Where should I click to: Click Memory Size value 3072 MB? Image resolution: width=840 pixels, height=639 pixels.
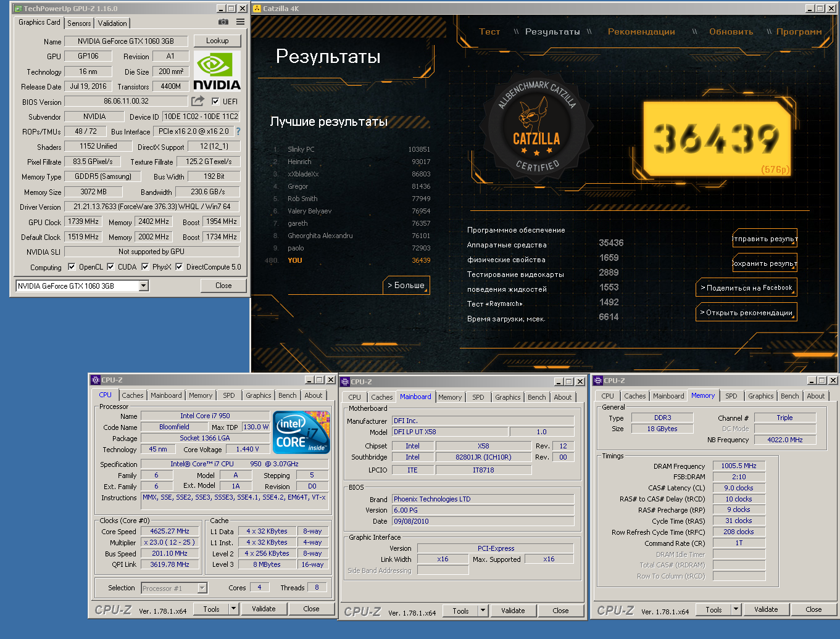[93, 192]
